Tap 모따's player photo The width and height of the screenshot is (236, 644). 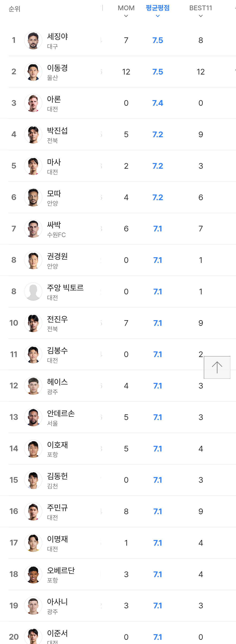tap(33, 197)
